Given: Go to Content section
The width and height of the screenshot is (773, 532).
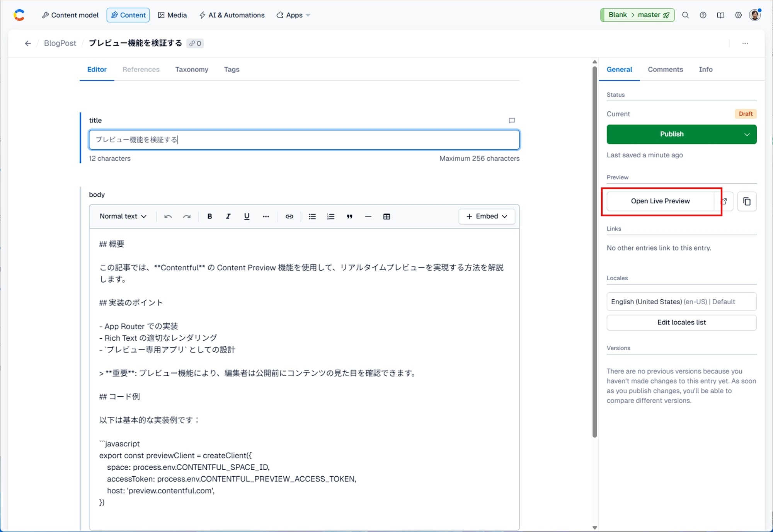Looking at the screenshot, I should pyautogui.click(x=128, y=15).
